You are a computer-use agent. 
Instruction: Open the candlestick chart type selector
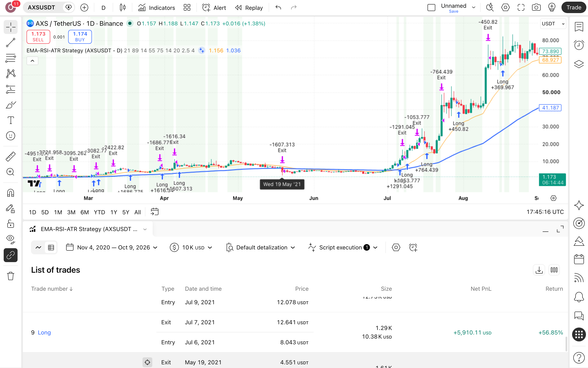click(123, 8)
